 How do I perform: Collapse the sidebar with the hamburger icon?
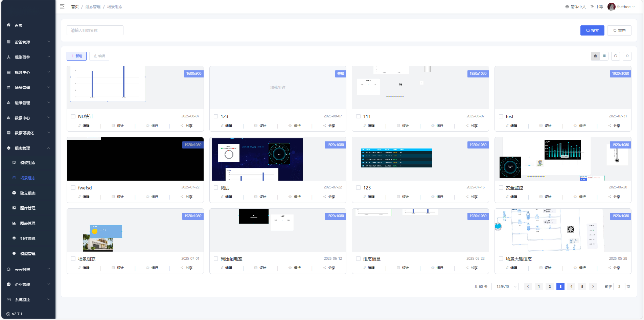coord(62,6)
